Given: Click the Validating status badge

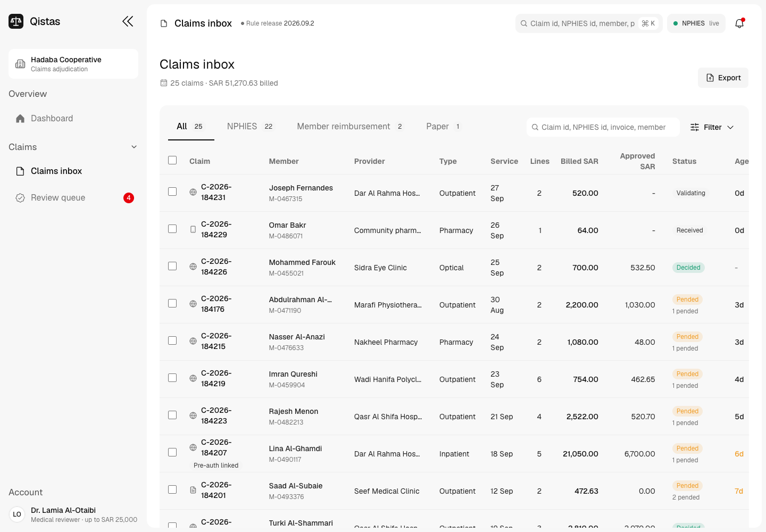Looking at the screenshot, I should pos(690,193).
